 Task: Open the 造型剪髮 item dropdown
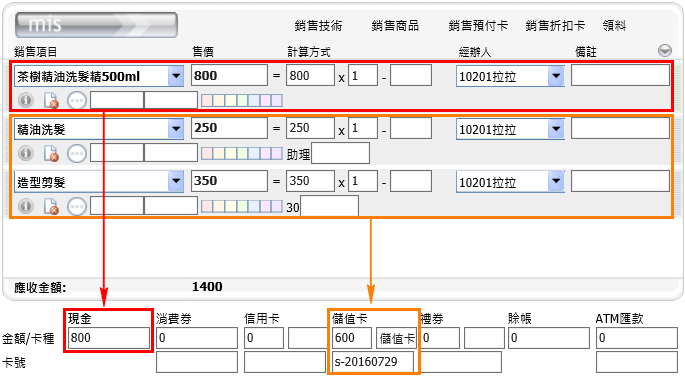point(176,181)
